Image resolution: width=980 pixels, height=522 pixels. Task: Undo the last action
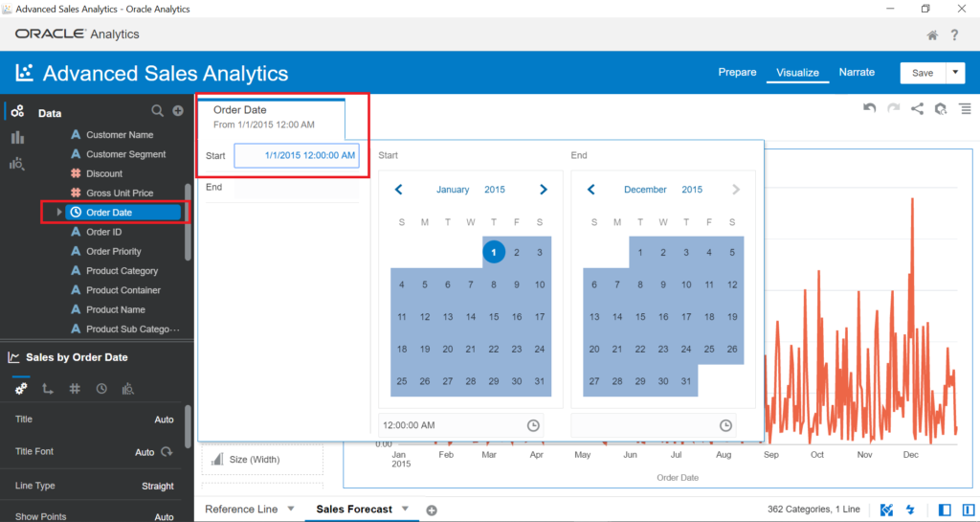[x=869, y=108]
